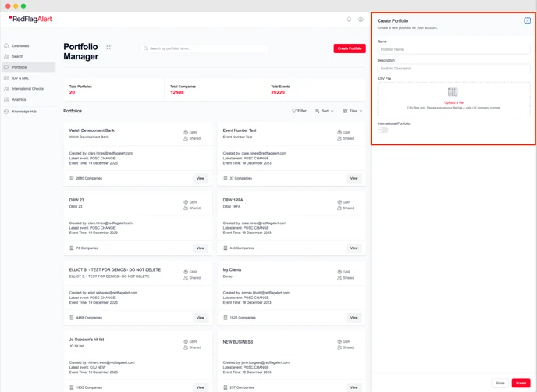Click the globe GBR icon on My Clients card

point(340,272)
